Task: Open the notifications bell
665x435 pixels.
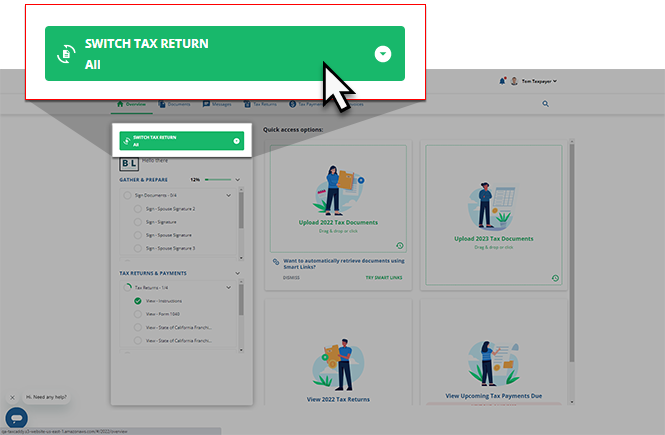Action: (x=502, y=81)
